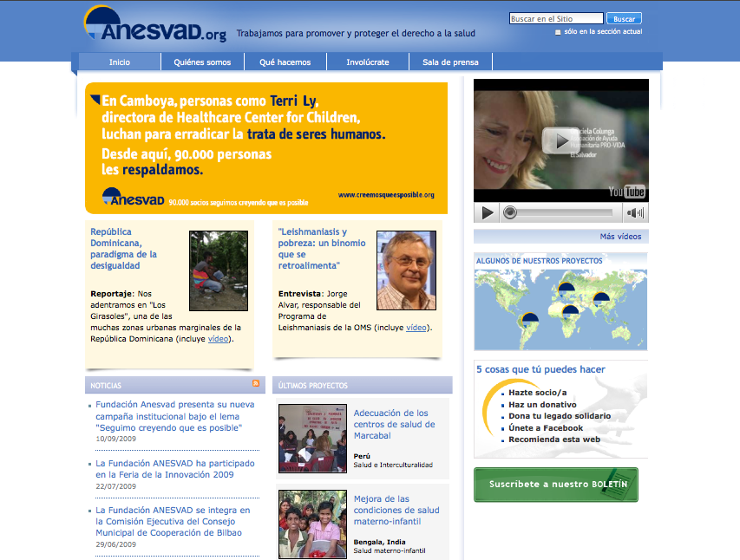Click the República Dominicana article photo

tap(219, 270)
